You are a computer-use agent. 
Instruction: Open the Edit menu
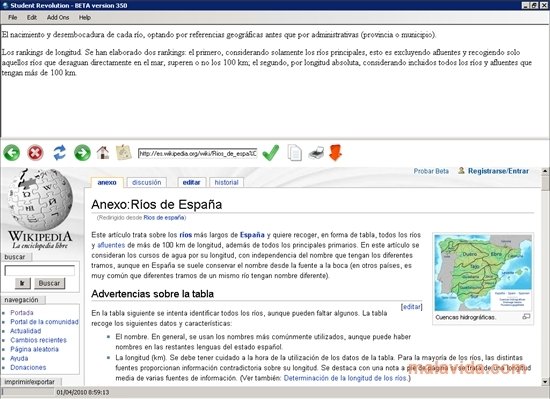(x=32, y=18)
